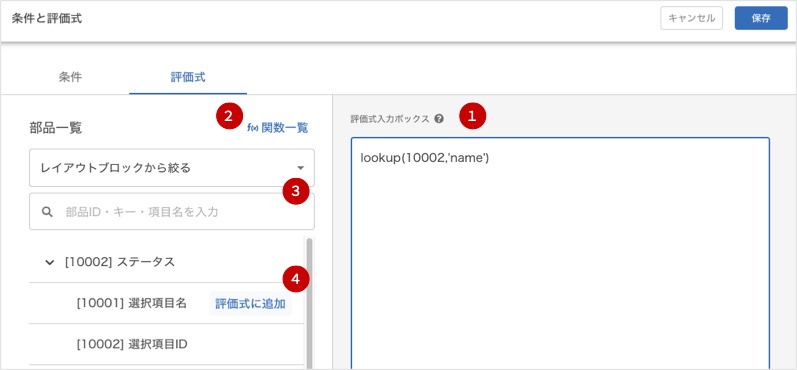Click the 保存 button
The image size is (797, 370).
pos(761,19)
